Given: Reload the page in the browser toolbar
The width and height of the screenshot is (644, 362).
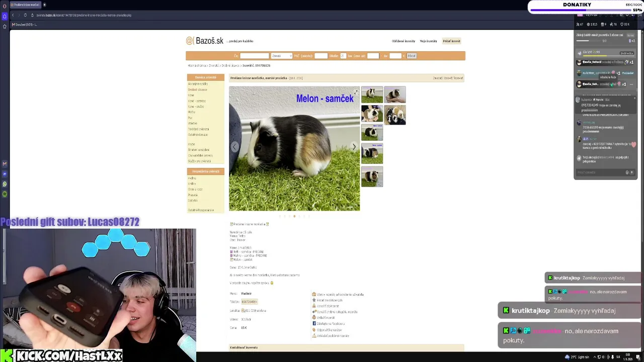Looking at the screenshot, I should 25,15.
